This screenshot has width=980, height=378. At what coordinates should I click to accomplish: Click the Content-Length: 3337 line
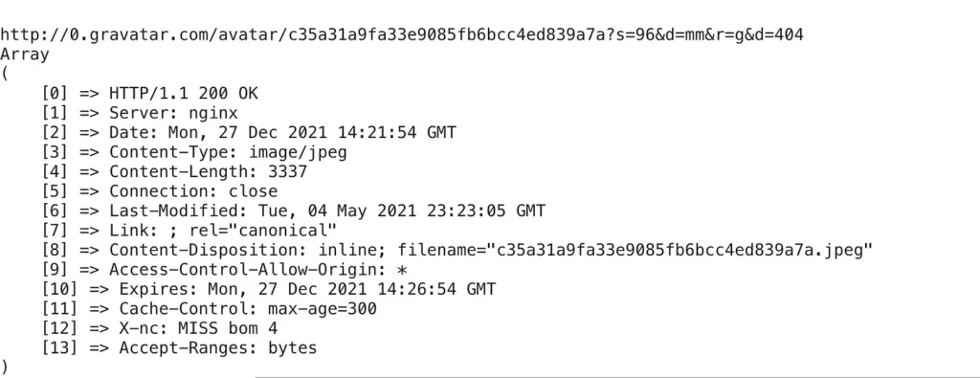coord(174,172)
